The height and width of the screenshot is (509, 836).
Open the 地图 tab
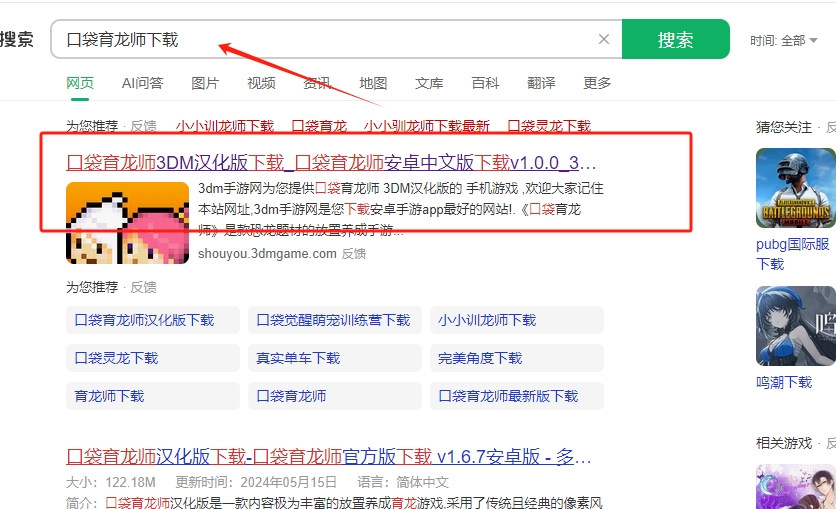point(373,83)
